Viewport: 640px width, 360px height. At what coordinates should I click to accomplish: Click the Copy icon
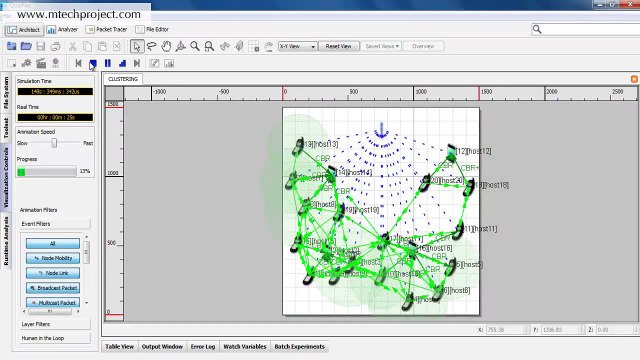coord(87,46)
